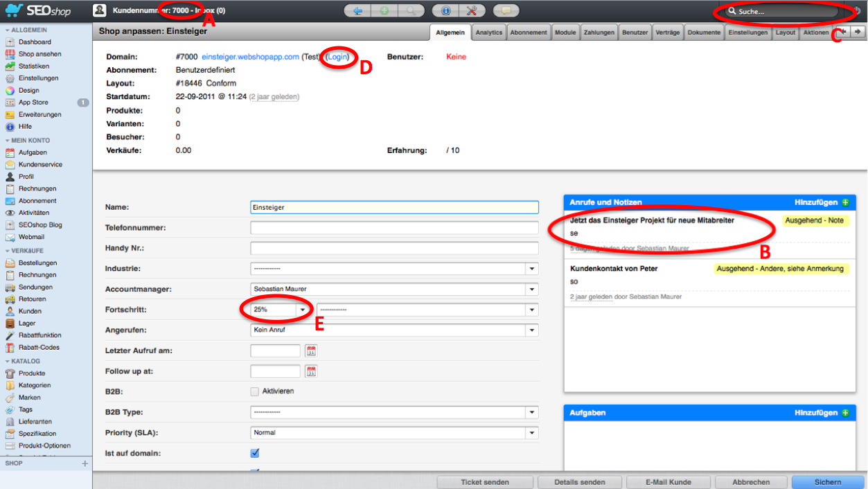Open calendar picker for Letzter Aufruf am
The width and height of the screenshot is (868, 489).
click(x=311, y=350)
